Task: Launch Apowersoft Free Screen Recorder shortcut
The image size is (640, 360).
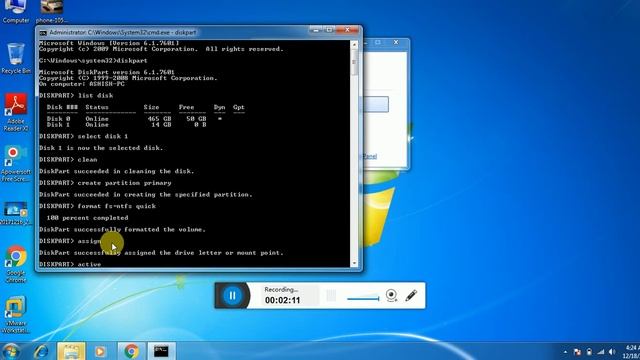Action: (16, 164)
